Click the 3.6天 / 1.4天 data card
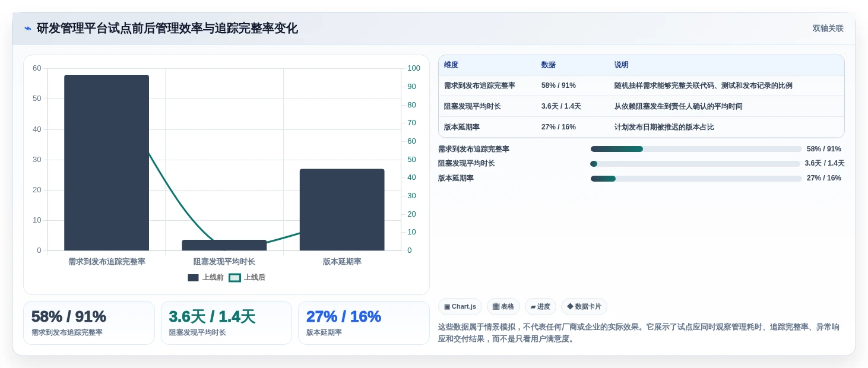 click(x=226, y=323)
